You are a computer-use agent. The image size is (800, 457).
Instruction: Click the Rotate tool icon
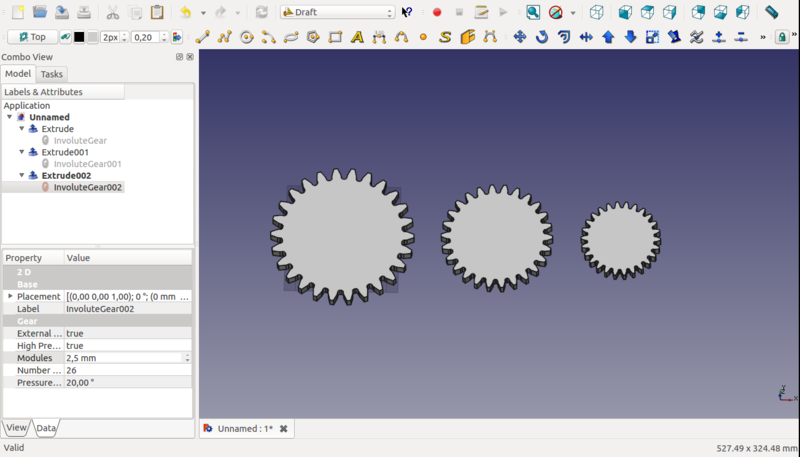pyautogui.click(x=542, y=37)
